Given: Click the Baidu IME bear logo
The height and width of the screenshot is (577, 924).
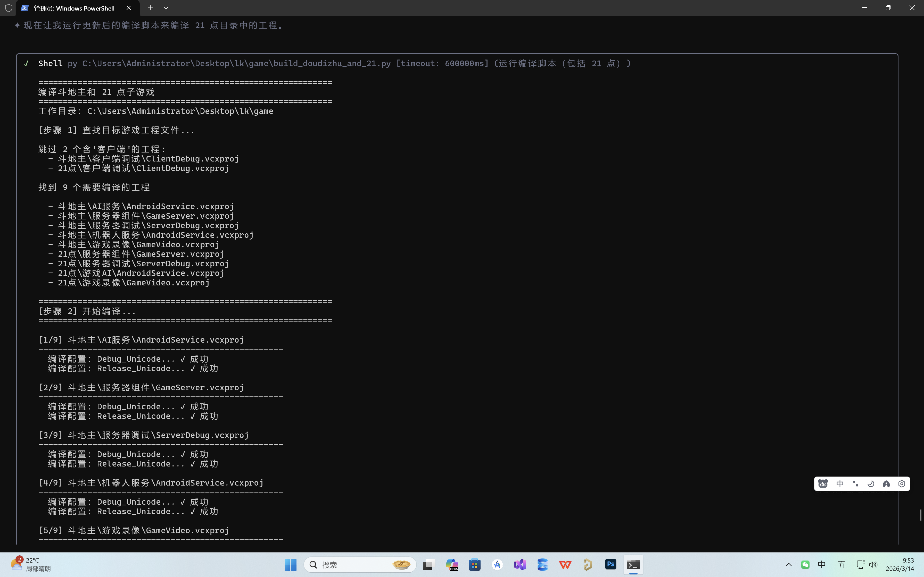Looking at the screenshot, I should click(823, 484).
